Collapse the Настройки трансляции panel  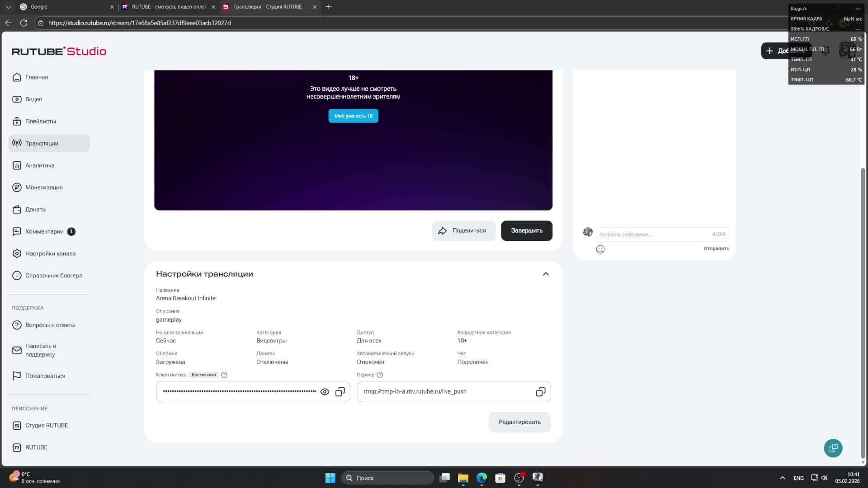pos(546,274)
